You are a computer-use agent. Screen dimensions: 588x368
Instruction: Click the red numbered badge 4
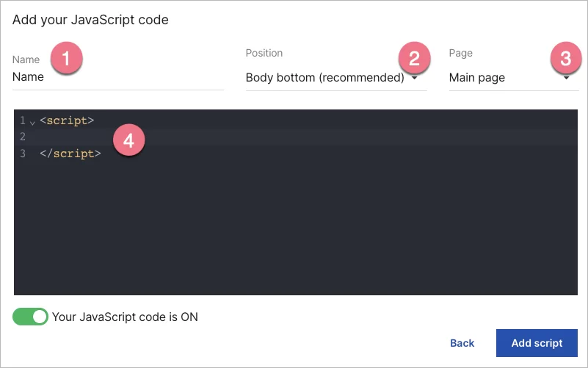128,140
